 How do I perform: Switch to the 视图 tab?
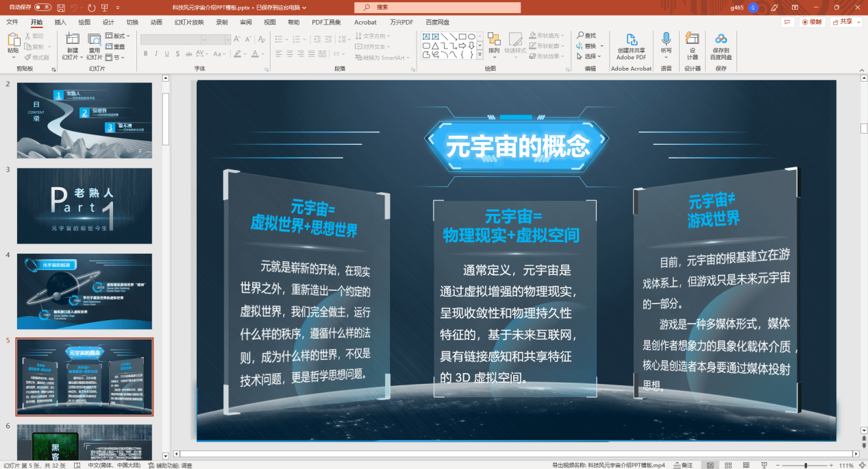click(x=270, y=22)
